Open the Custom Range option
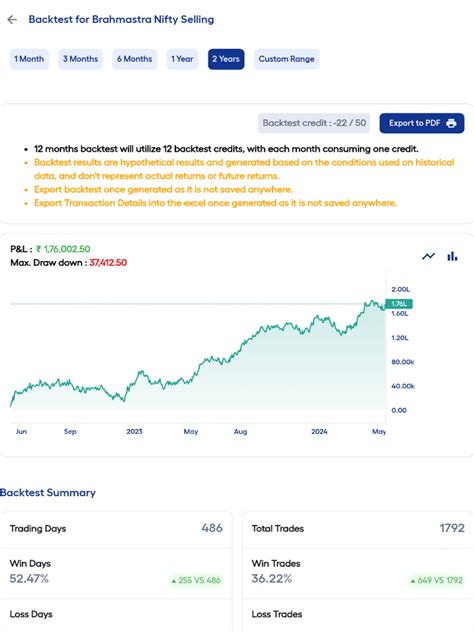The width and height of the screenshot is (474, 632). 287,59
